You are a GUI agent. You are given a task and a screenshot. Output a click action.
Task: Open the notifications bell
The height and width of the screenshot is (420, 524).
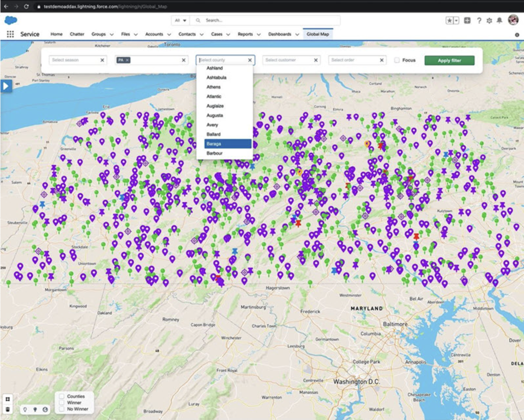(x=499, y=20)
